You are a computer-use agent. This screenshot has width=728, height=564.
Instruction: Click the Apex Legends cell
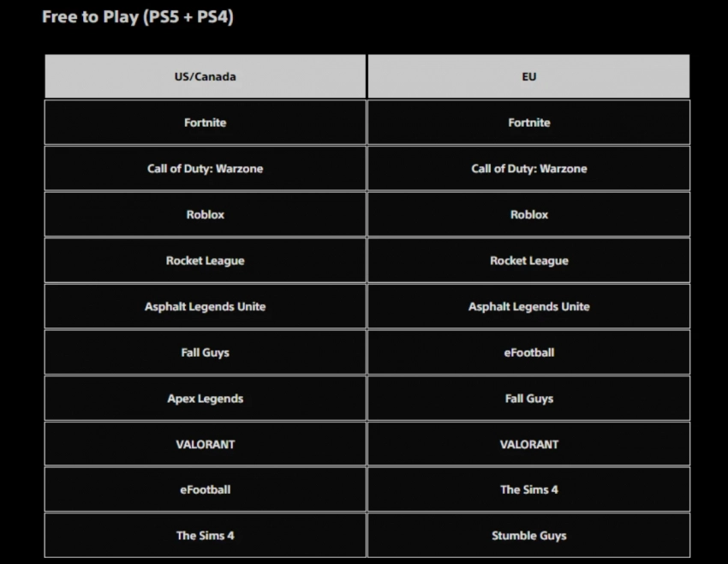[206, 399]
